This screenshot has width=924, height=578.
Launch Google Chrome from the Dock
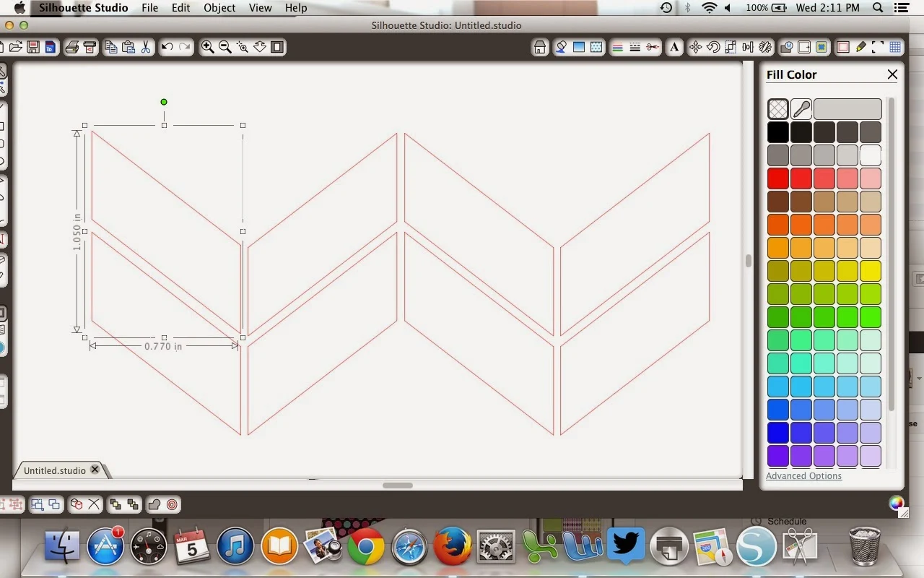[x=366, y=547]
